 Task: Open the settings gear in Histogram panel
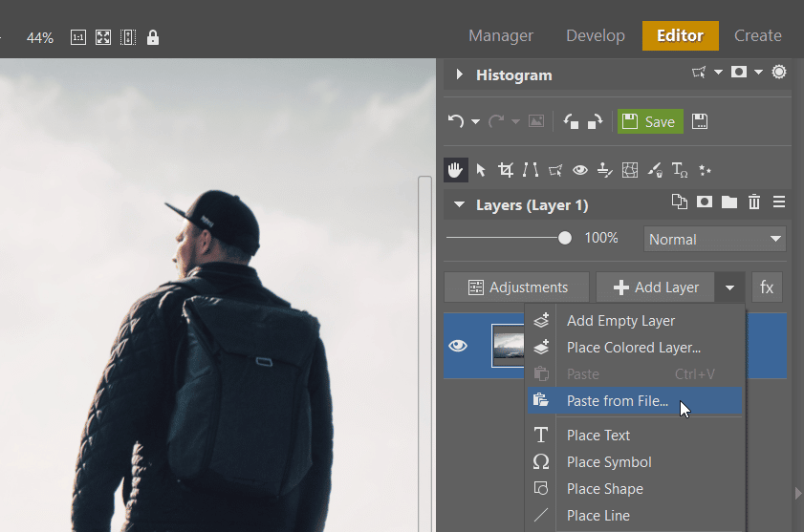pyautogui.click(x=779, y=72)
